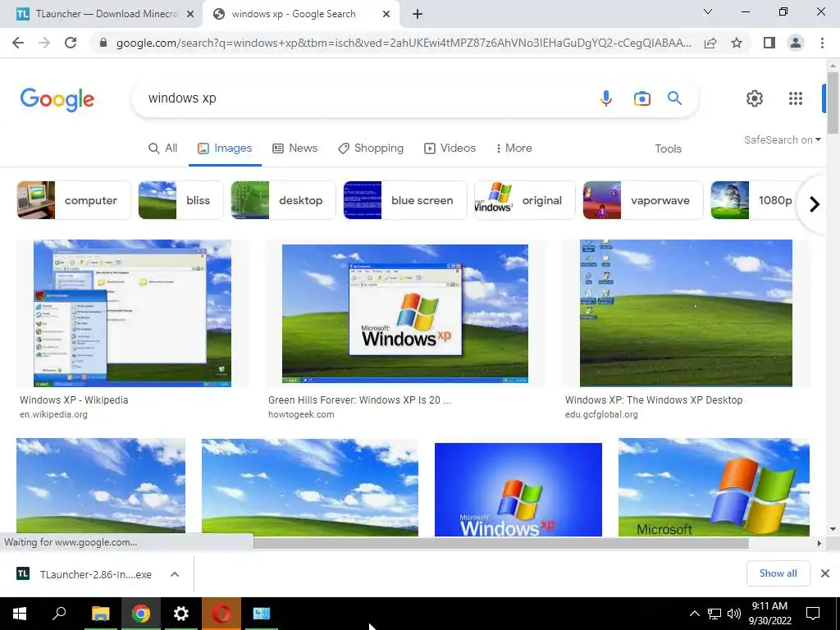Open the Microsoft flag logo image
This screenshot has height=630, width=840.
(x=714, y=487)
